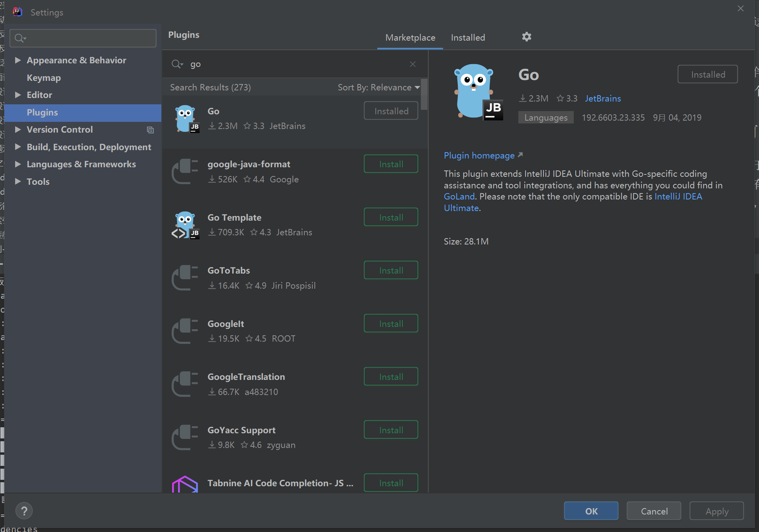Open the Sort By: Relevance dropdown
Image resolution: width=759 pixels, height=532 pixels.
[x=379, y=87]
